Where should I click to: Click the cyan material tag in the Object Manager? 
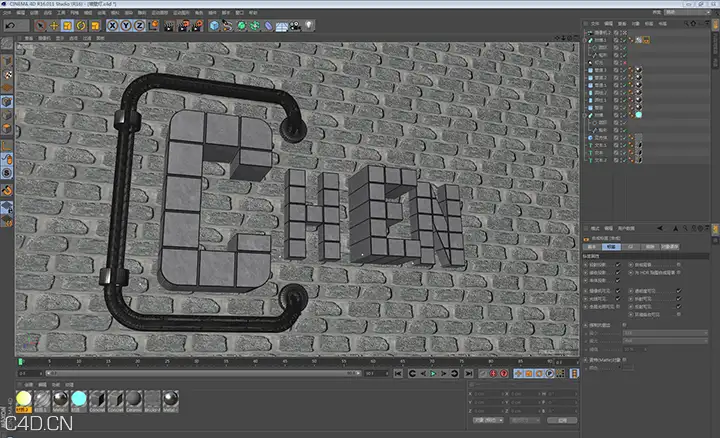639,115
